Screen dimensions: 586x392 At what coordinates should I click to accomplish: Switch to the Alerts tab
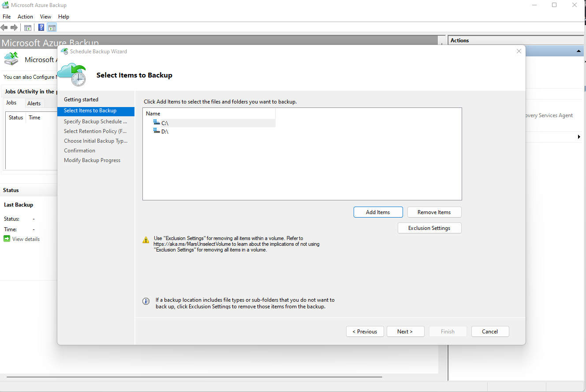pyautogui.click(x=34, y=104)
